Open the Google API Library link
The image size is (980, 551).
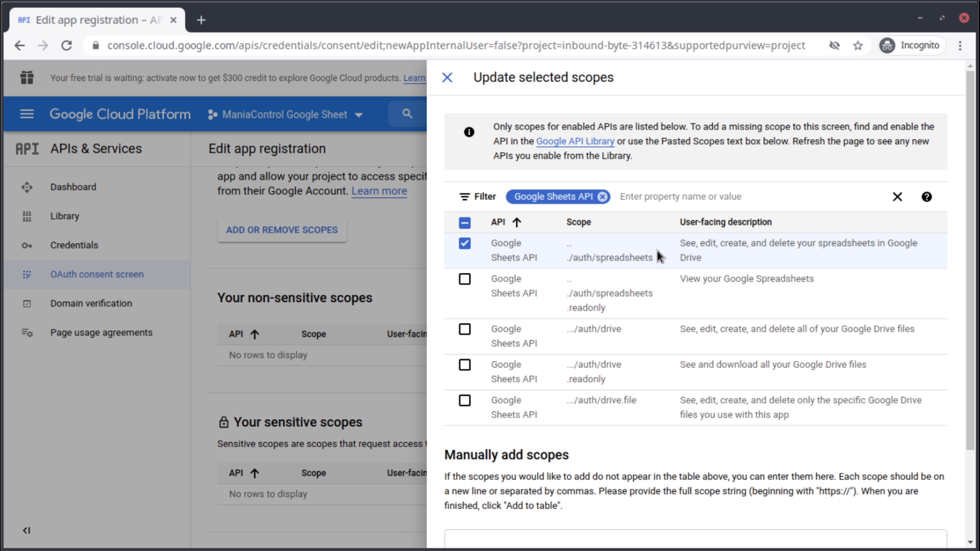(x=574, y=141)
